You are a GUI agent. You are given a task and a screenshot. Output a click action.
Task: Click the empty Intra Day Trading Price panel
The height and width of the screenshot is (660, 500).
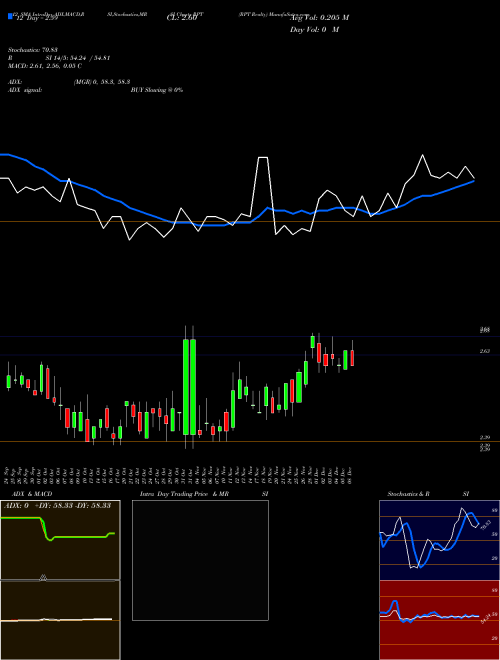coord(200,560)
